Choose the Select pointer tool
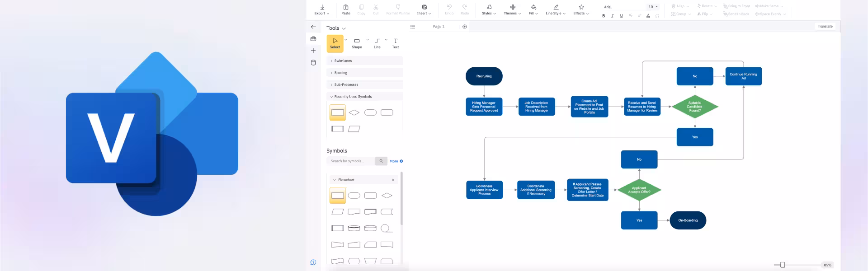Image resolution: width=868 pixels, height=271 pixels. (335, 43)
